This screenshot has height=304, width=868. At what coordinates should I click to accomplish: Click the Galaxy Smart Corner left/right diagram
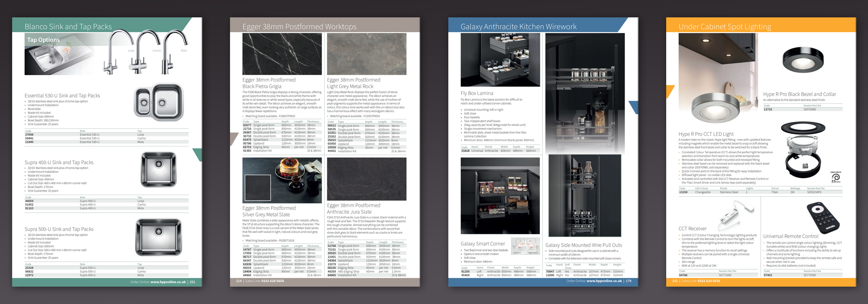click(526, 246)
